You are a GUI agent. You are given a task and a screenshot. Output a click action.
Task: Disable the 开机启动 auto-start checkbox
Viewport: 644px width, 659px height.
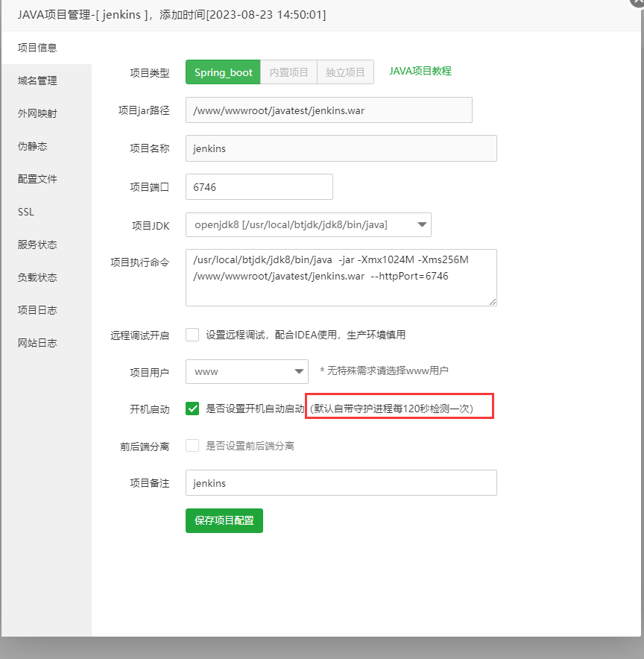191,409
